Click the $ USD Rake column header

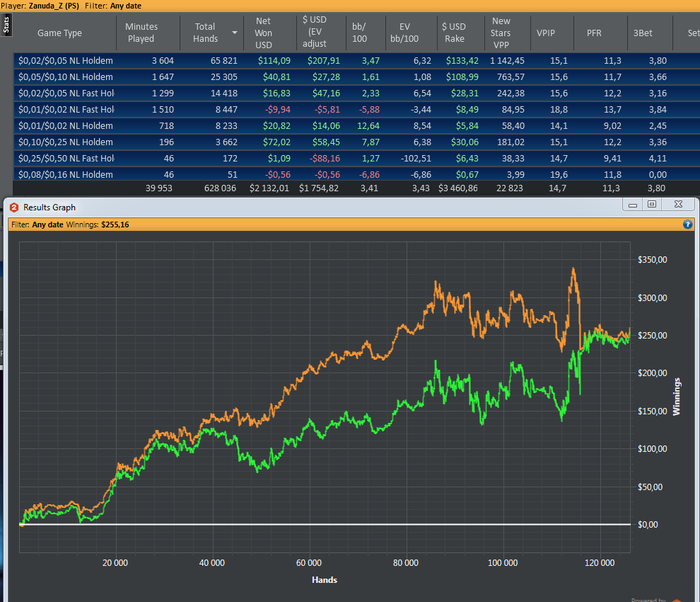[x=456, y=33]
